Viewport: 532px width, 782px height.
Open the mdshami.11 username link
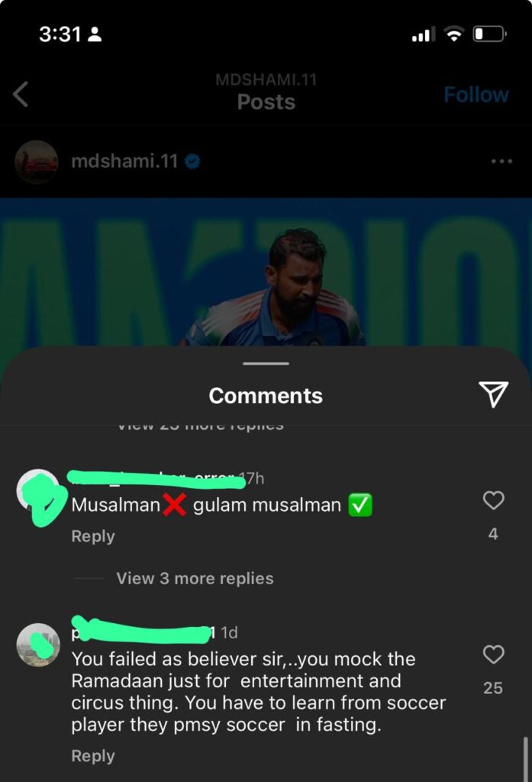coord(124,161)
